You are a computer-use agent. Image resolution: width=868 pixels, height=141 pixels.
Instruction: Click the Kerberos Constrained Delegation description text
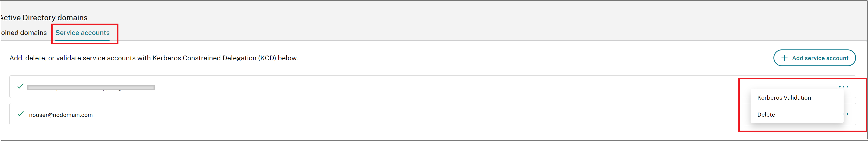click(153, 58)
